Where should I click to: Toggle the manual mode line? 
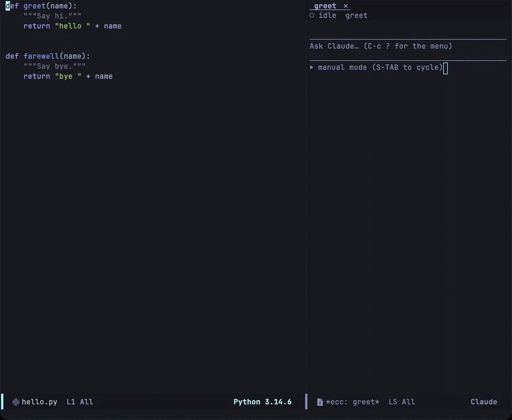pyautogui.click(x=380, y=67)
